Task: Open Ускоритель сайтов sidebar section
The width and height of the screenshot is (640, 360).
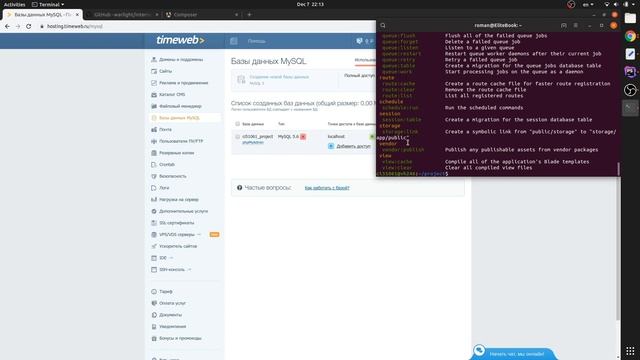Action: pos(178,247)
